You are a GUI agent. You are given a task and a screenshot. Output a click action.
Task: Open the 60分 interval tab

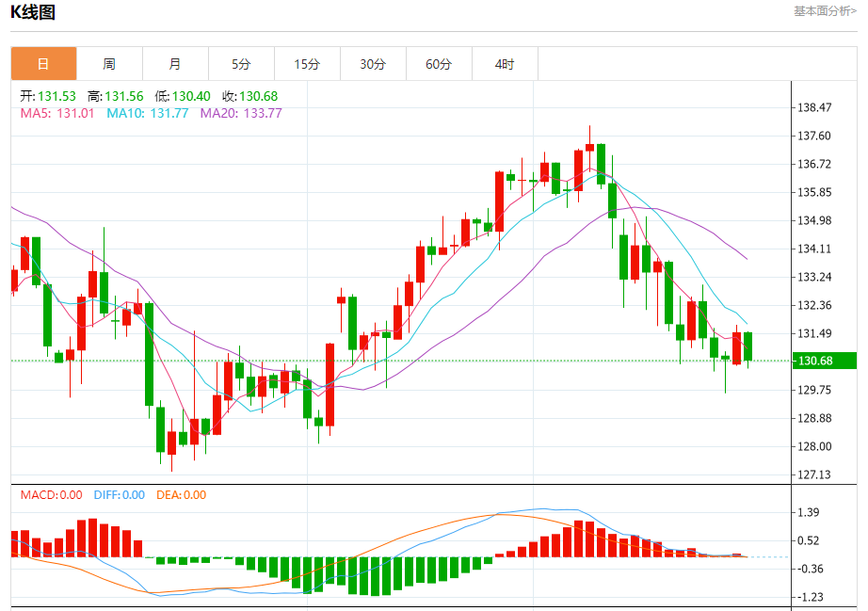pos(439,64)
